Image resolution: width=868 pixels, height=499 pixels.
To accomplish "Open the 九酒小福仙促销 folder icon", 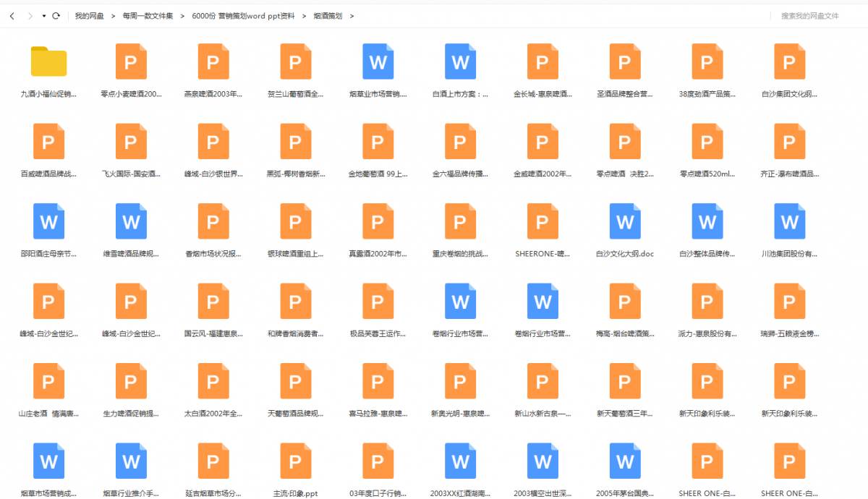I will tap(49, 61).
